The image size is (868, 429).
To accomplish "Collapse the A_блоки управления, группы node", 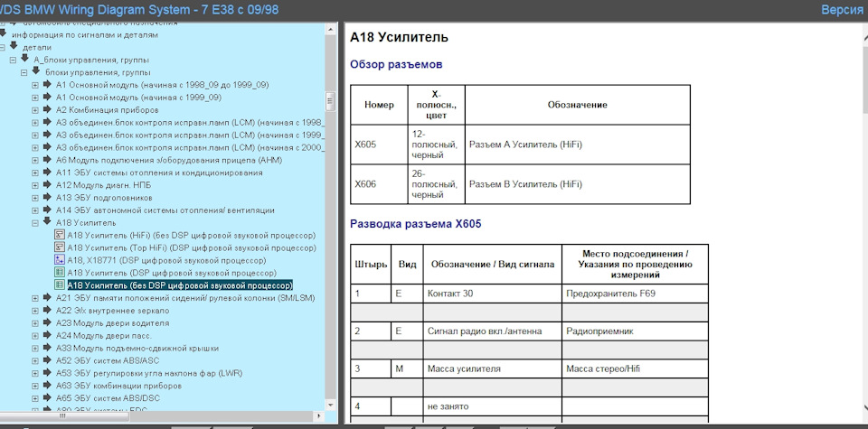I will coord(14,60).
